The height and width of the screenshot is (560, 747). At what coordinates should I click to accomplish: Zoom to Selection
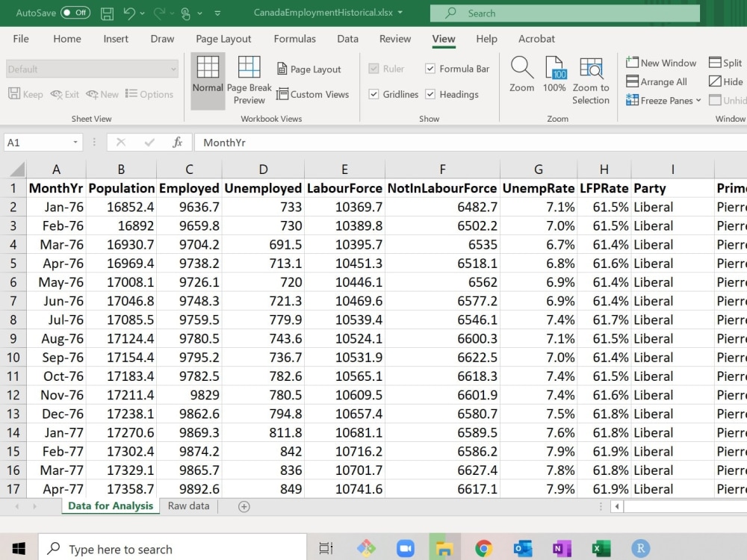(x=591, y=78)
